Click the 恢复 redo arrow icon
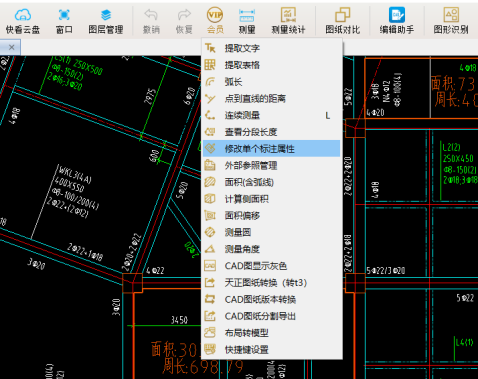 (184, 15)
